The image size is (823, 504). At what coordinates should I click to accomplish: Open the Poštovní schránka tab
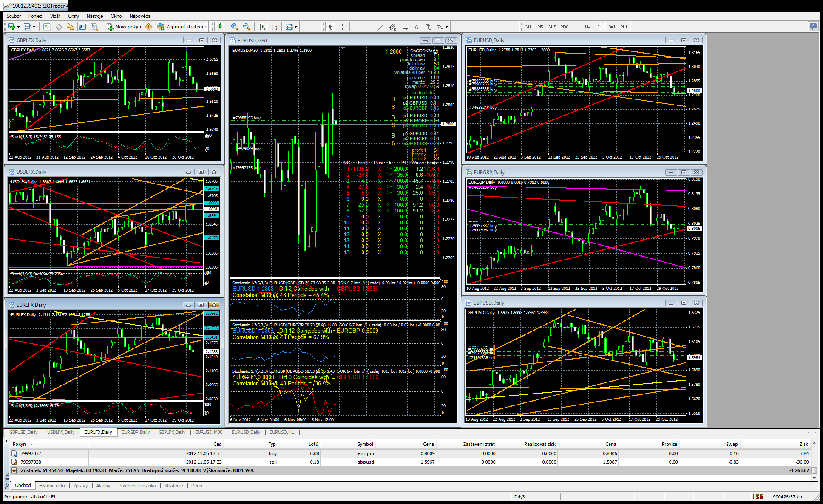137,486
